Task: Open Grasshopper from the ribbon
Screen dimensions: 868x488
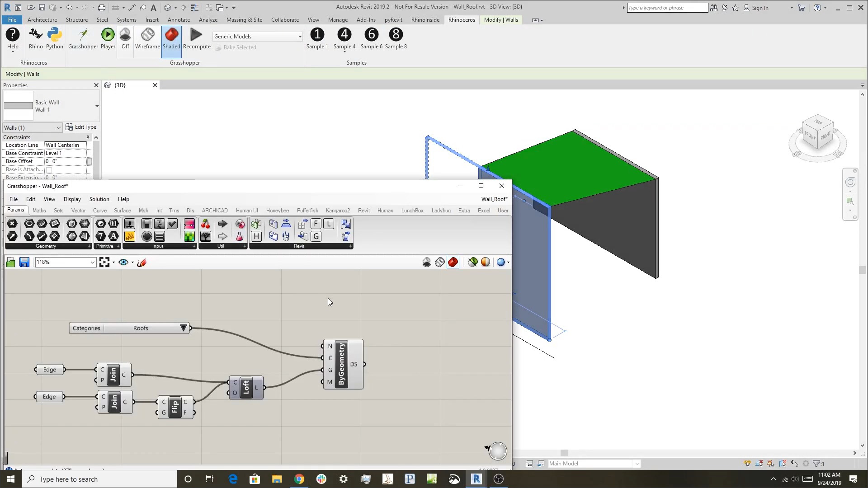Action: pos(83,38)
